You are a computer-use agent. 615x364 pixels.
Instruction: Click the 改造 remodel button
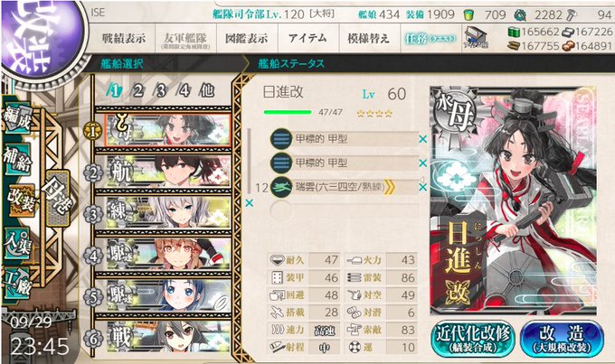tap(562, 339)
